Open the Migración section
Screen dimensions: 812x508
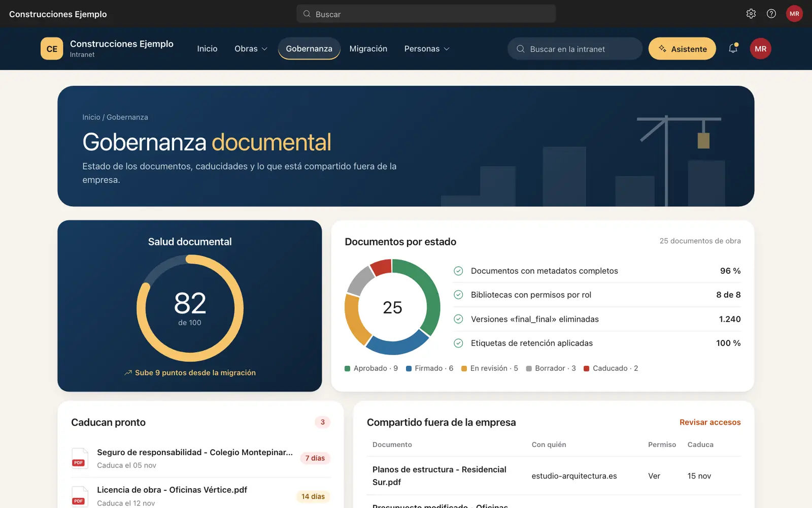(x=368, y=49)
